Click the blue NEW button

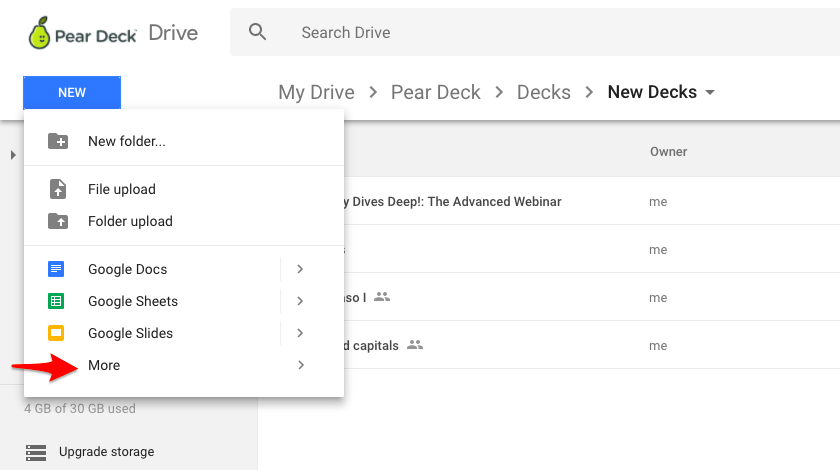(72, 93)
